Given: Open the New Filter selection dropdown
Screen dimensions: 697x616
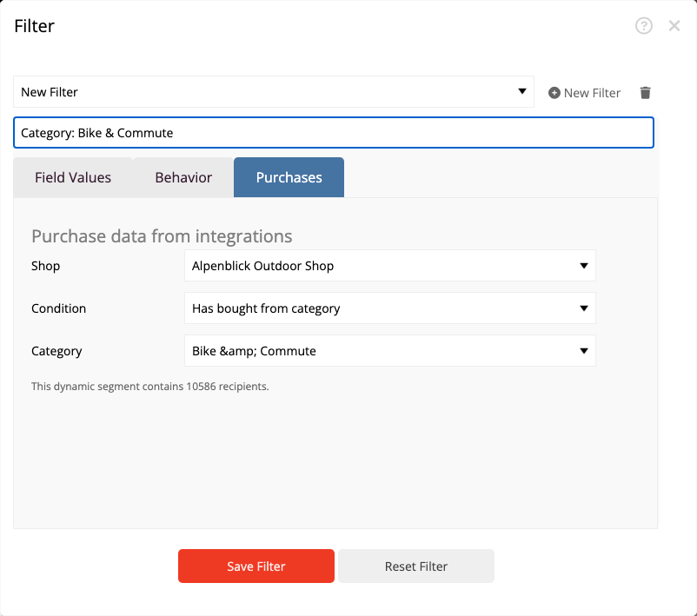Looking at the screenshot, I should tap(274, 92).
